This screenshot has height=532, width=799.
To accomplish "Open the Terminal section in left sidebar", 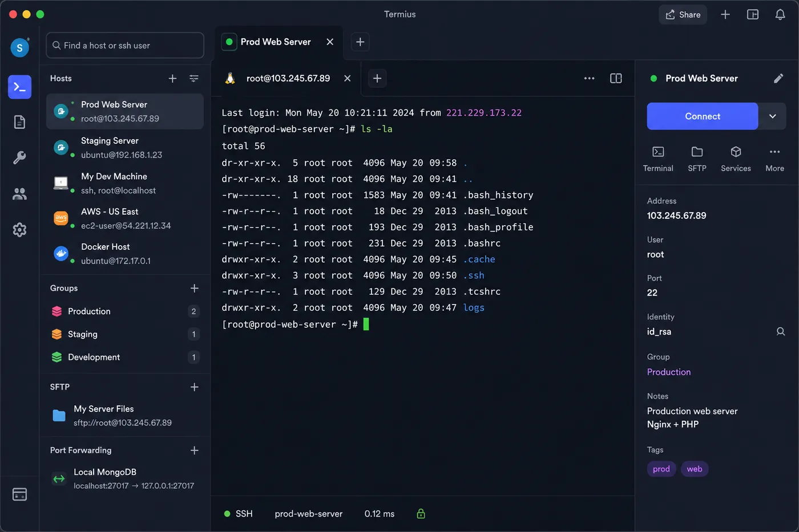I will [x=19, y=87].
